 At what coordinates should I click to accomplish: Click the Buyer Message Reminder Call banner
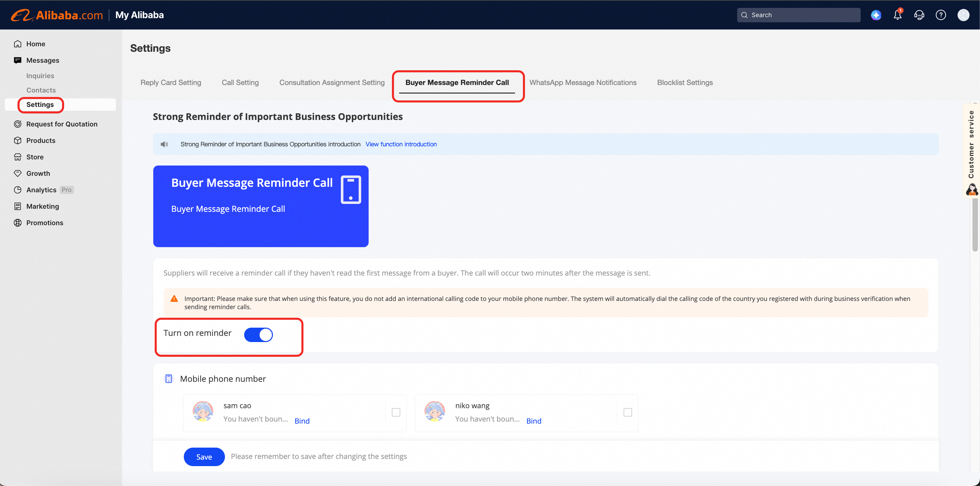[261, 206]
